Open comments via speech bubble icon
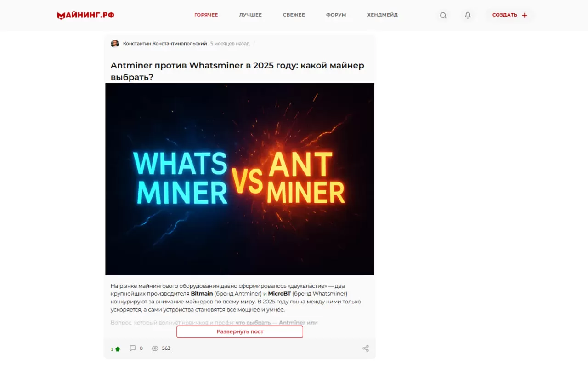 (133, 348)
